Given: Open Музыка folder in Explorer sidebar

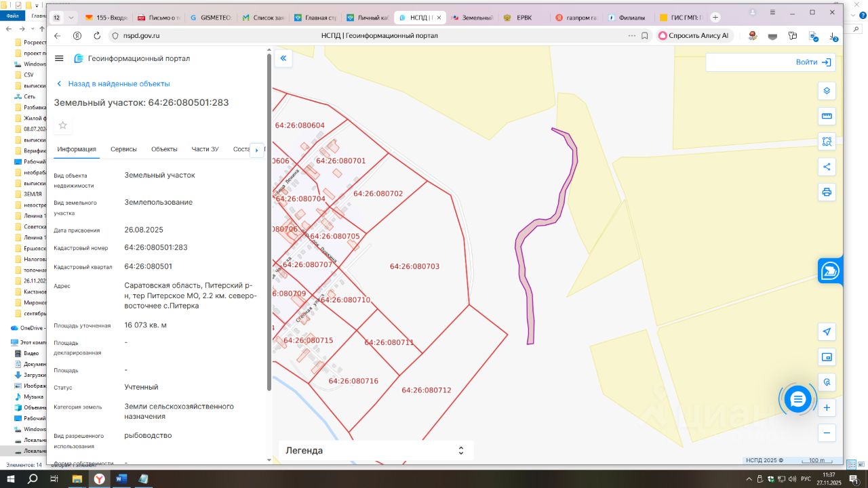Looking at the screenshot, I should pos(28,396).
